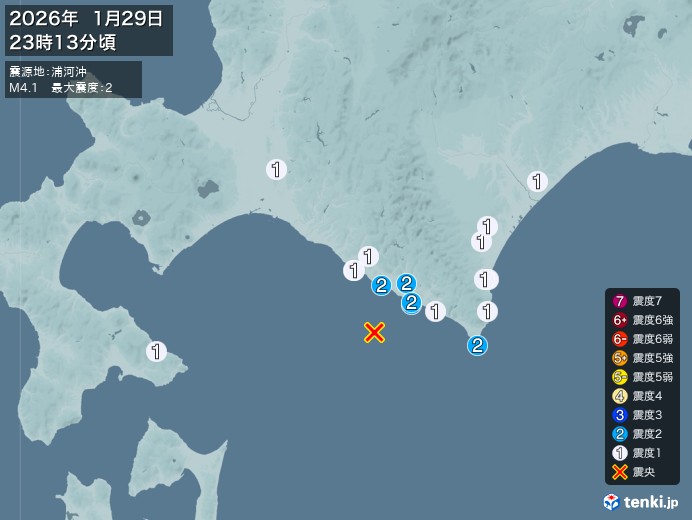Click the 震央 X symbol in the legend
Viewport: 692px width, 520px height.
(620, 472)
